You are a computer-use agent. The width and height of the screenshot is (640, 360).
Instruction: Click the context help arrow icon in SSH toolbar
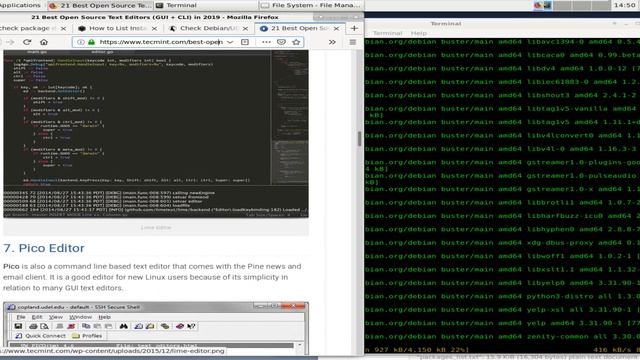click(191, 326)
